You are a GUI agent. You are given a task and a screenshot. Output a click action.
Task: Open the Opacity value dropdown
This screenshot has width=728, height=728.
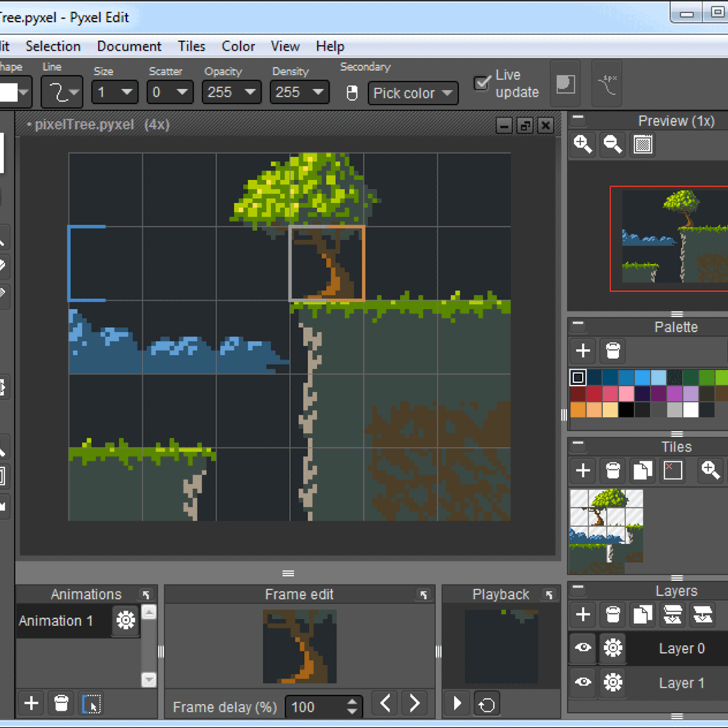231,92
